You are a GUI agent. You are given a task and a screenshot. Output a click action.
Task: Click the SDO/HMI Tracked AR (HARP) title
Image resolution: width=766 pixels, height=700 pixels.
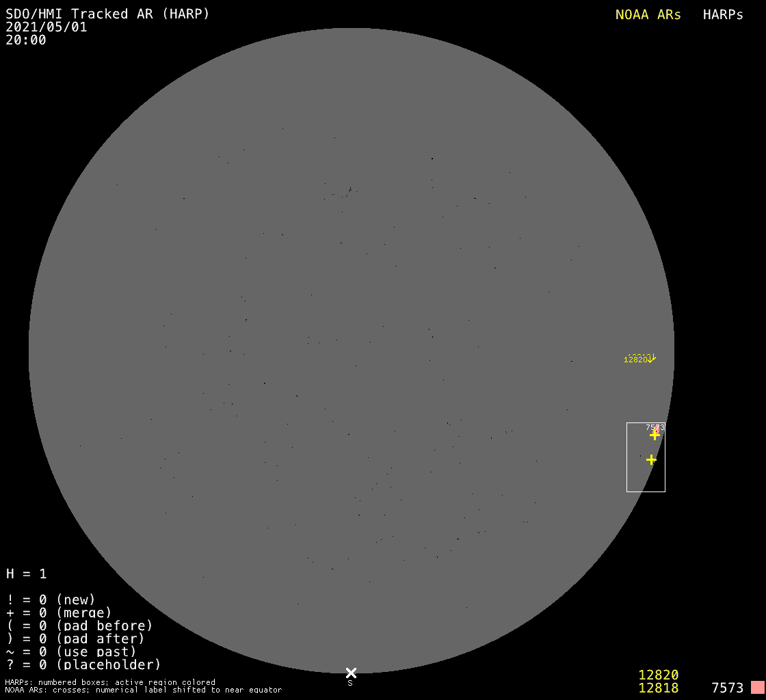pos(107,14)
